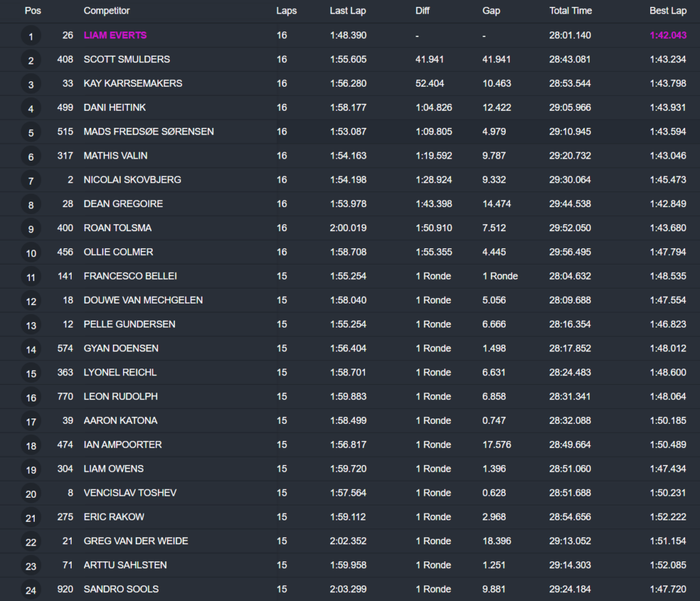Click the Last Lap column header
Screen dimensions: 700x601
click(347, 11)
